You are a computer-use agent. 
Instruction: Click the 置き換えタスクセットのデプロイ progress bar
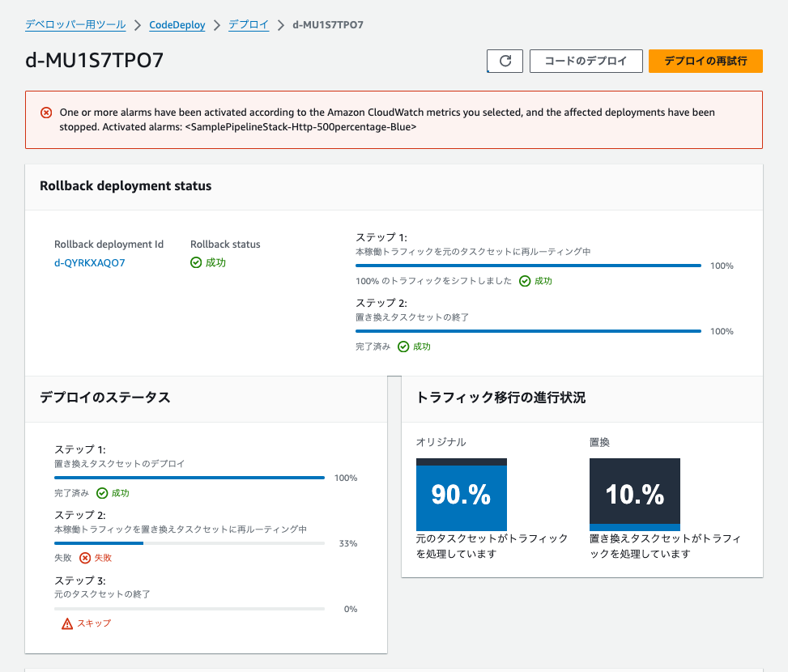pos(190,478)
